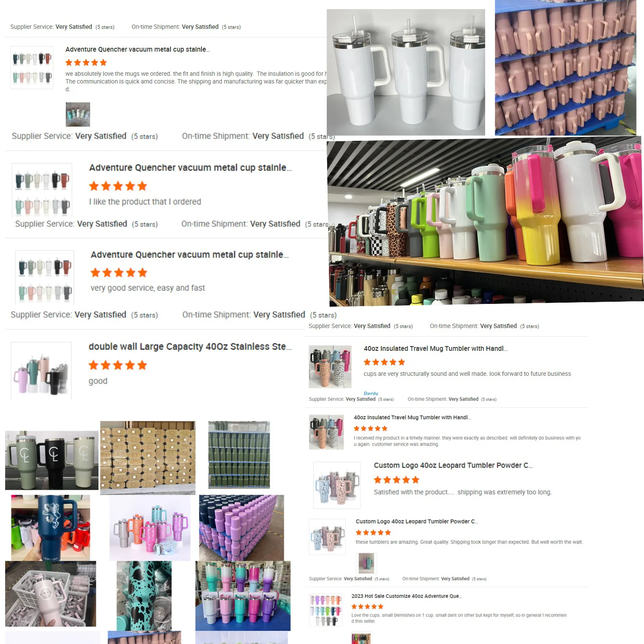The image size is (644, 644).
Task: Click the Reply link under the structurally sound review
Action: click(371, 393)
